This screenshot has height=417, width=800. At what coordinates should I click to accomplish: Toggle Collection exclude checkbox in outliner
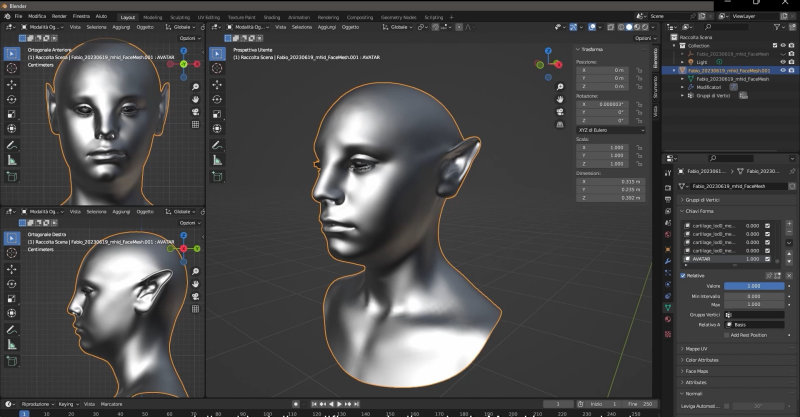[x=775, y=45]
